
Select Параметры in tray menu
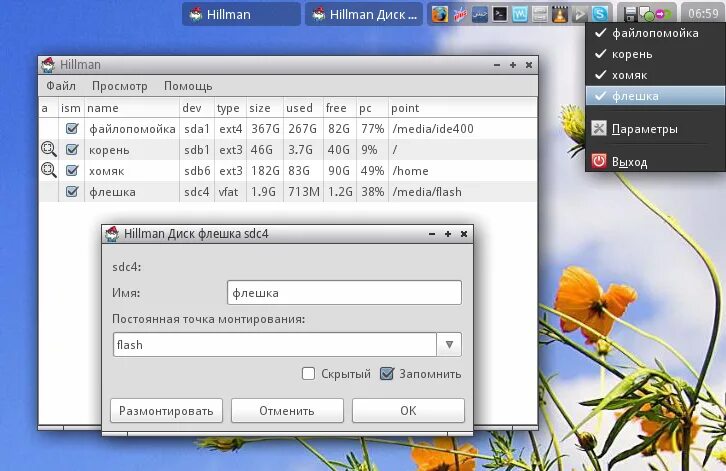pyautogui.click(x=655, y=129)
